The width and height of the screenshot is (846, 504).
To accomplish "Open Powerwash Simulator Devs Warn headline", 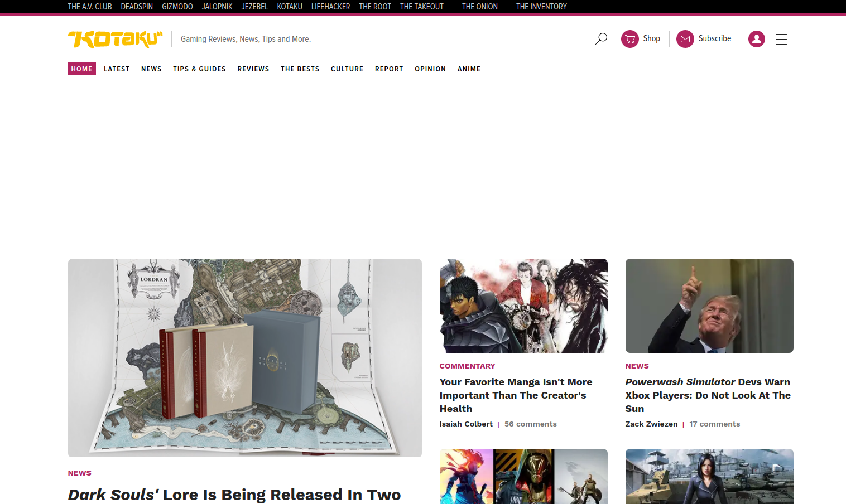I will [x=708, y=395].
